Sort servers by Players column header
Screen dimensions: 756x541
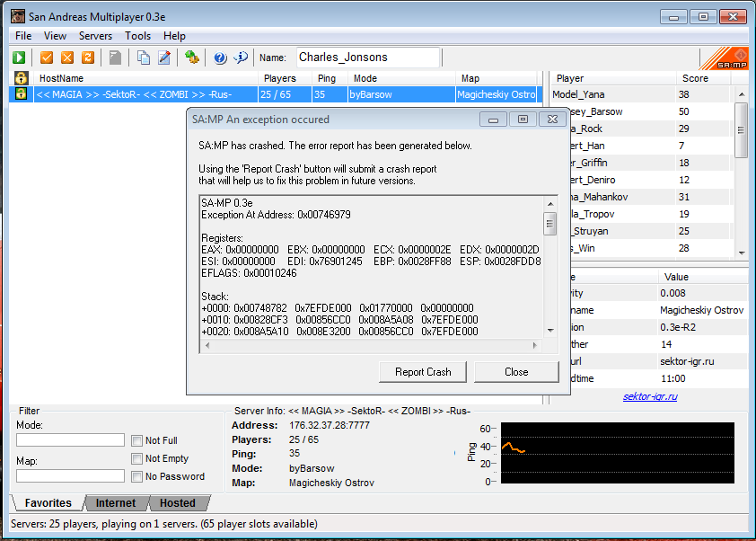285,78
